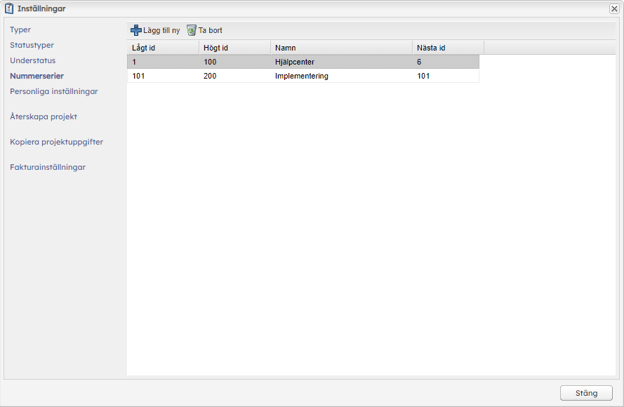624x407 pixels.
Task: Sort by the Nästa id column header
Action: pyautogui.click(x=447, y=47)
